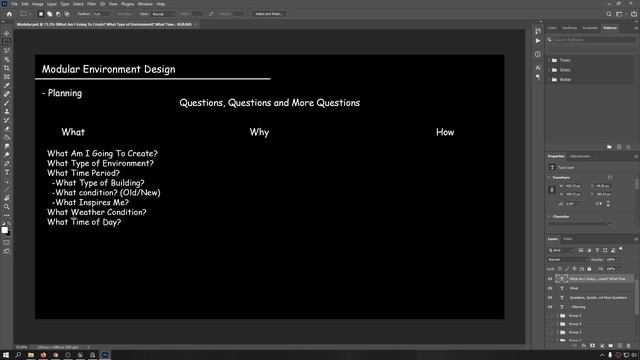This screenshot has width=640, height=360.
Task: Open the layer Kind filter dropdown
Action: 561,250
